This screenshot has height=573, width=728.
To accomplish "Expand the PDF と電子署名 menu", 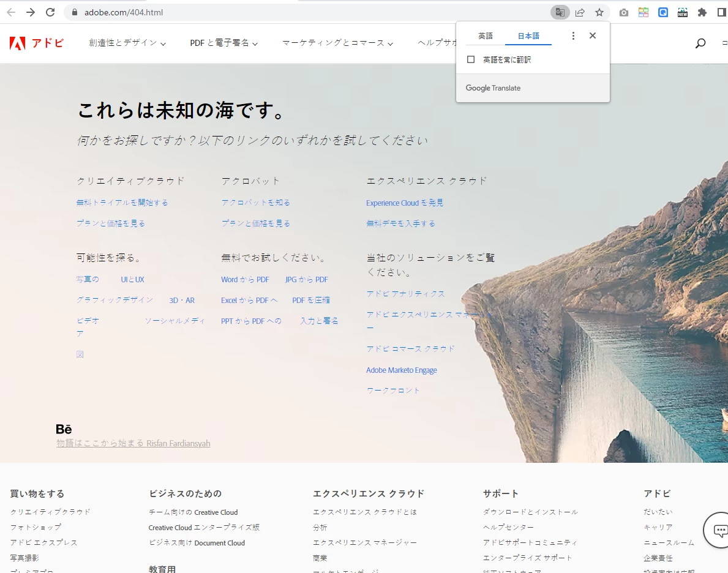I will tap(223, 43).
